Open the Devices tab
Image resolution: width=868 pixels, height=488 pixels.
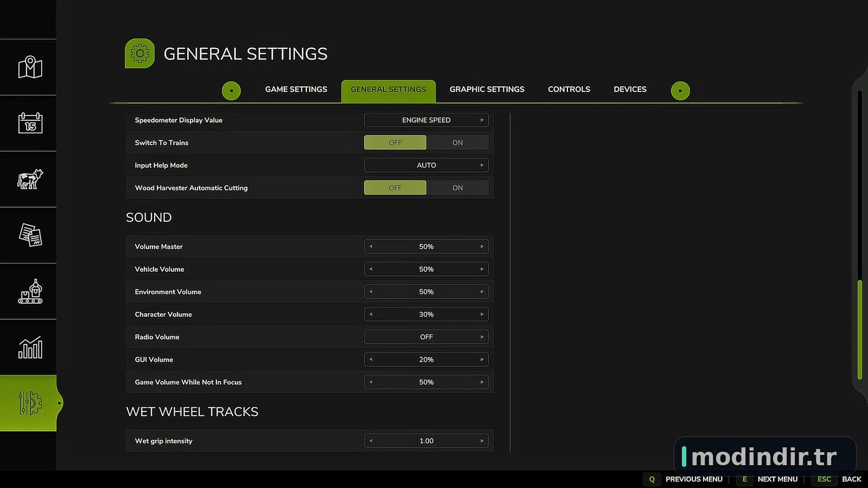pos(630,89)
